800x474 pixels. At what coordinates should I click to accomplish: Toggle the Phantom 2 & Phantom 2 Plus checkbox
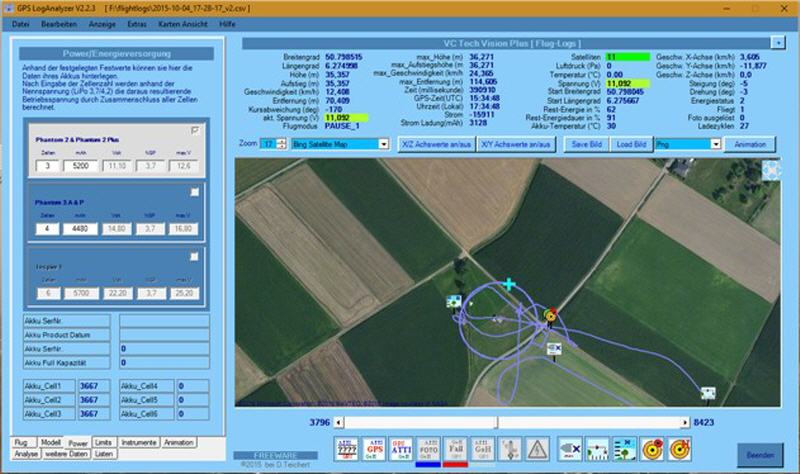point(195,131)
